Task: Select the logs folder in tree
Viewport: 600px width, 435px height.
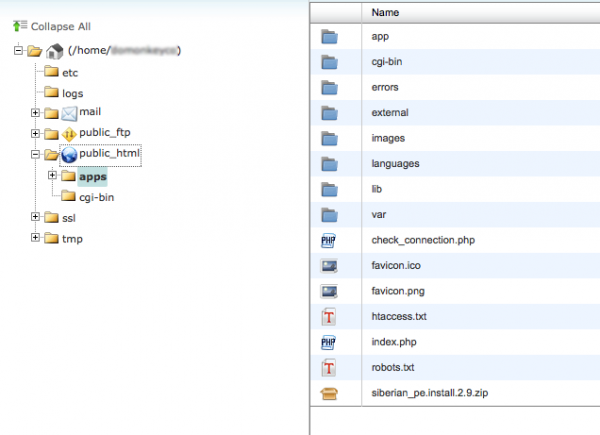Action: click(73, 93)
